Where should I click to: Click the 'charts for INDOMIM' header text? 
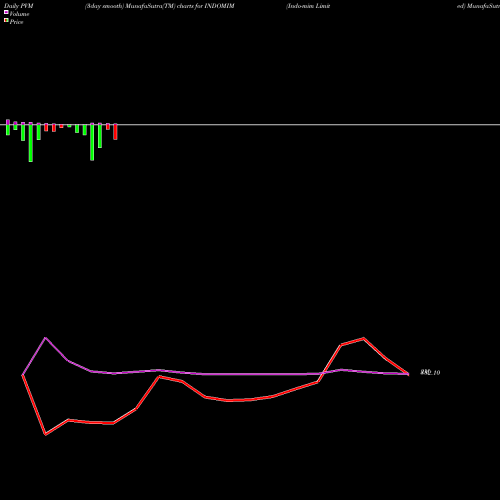(x=206, y=6)
